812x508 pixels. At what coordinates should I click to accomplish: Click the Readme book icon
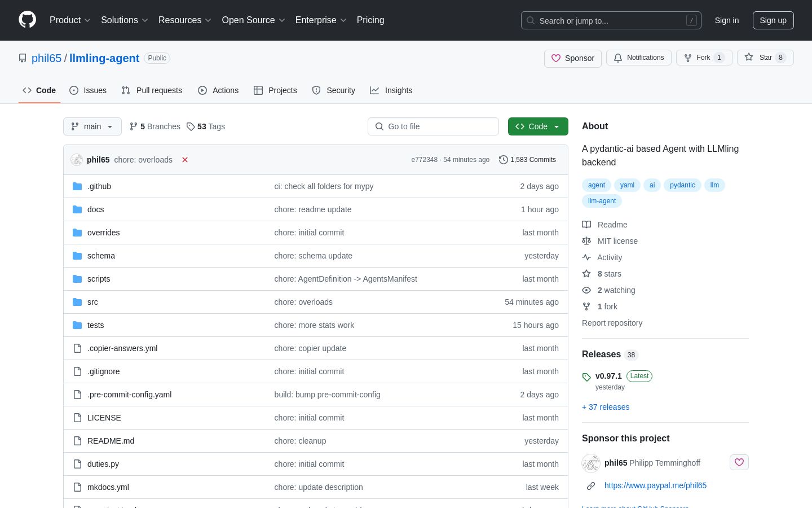pyautogui.click(x=586, y=225)
